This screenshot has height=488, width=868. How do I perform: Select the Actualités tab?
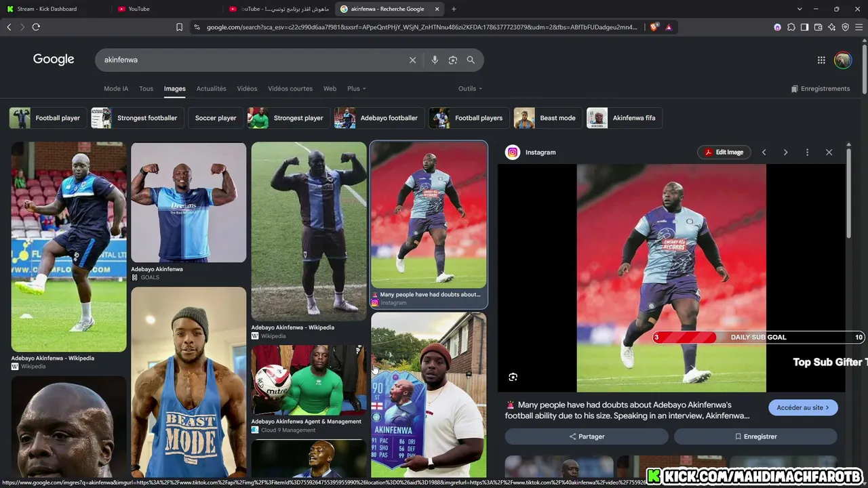211,89
